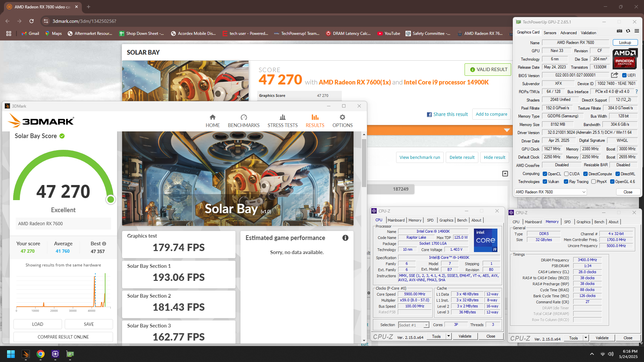Open GPU-Z from the taskbar
This screenshot has width=644, height=362.
(70, 354)
